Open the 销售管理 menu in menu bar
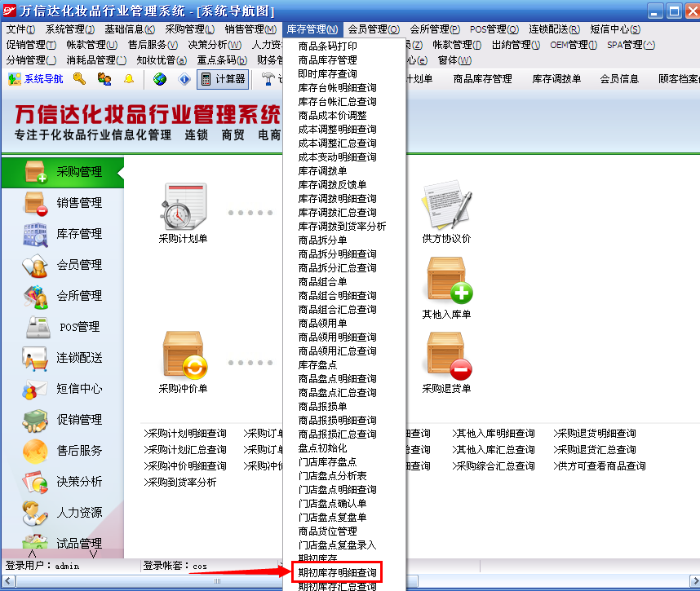This screenshot has width=700, height=591. pos(250,29)
